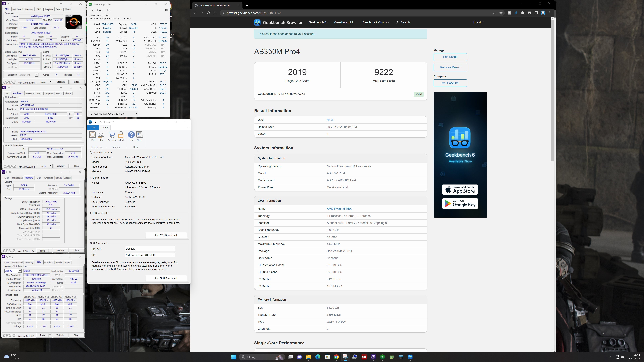
Task: Expand the Geekbench ML dropdown menu
Action: [x=345, y=22]
